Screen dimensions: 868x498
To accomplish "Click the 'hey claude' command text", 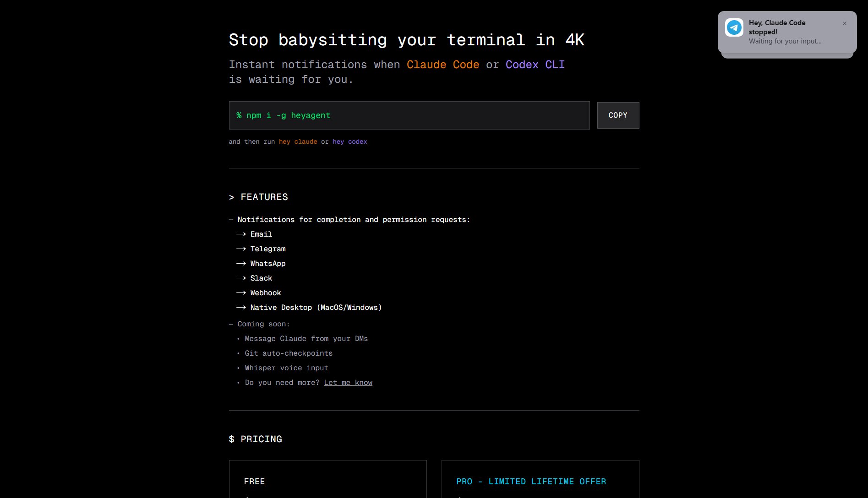I will click(298, 142).
